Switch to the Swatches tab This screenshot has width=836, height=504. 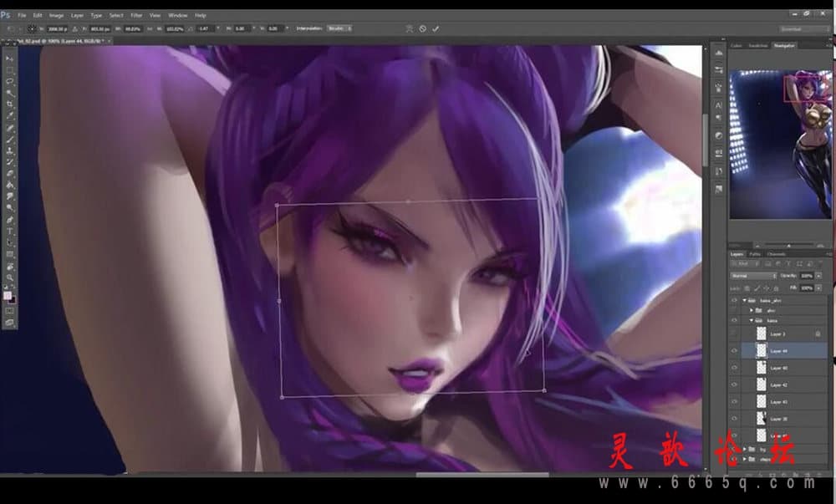(x=757, y=46)
